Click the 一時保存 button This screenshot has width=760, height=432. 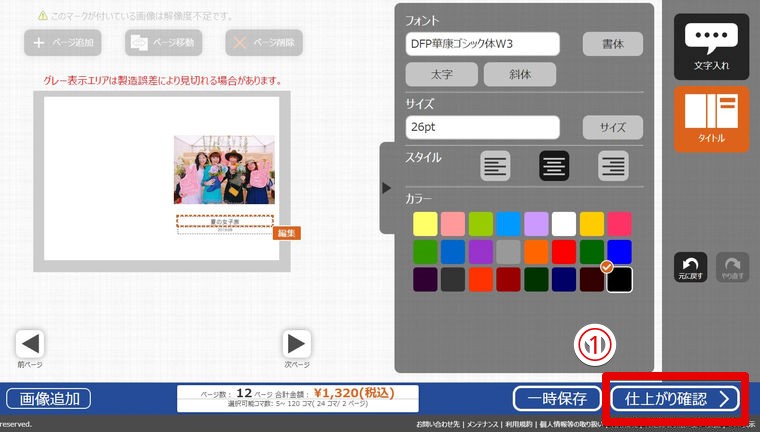click(x=558, y=399)
